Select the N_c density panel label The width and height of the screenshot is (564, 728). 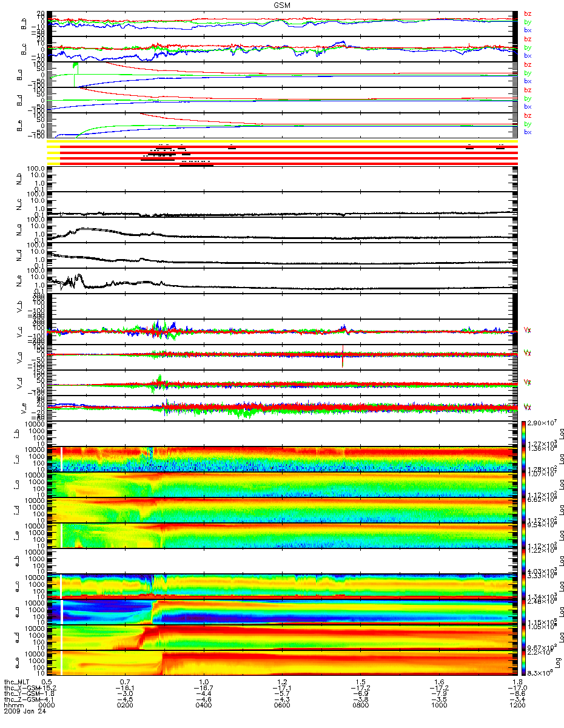coord(18,205)
